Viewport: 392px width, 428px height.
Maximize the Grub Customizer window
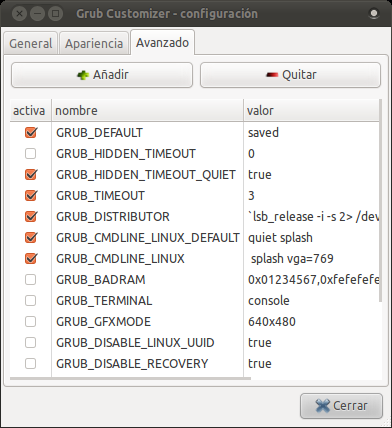click(55, 14)
